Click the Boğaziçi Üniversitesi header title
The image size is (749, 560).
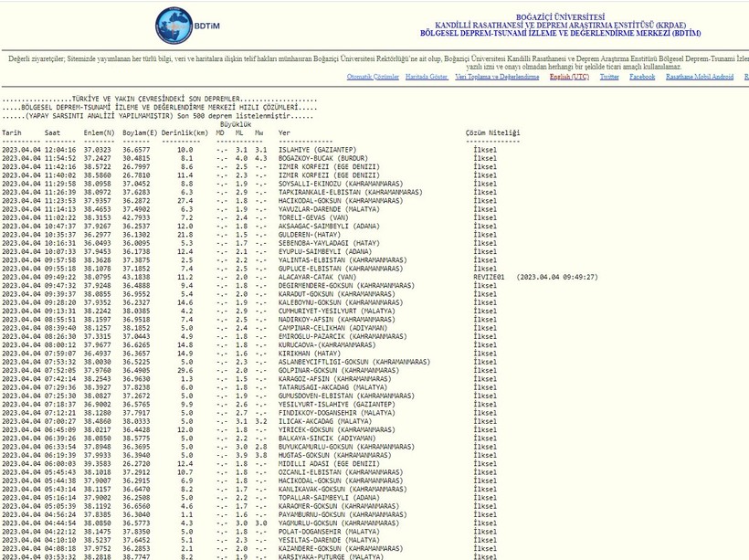[560, 17]
